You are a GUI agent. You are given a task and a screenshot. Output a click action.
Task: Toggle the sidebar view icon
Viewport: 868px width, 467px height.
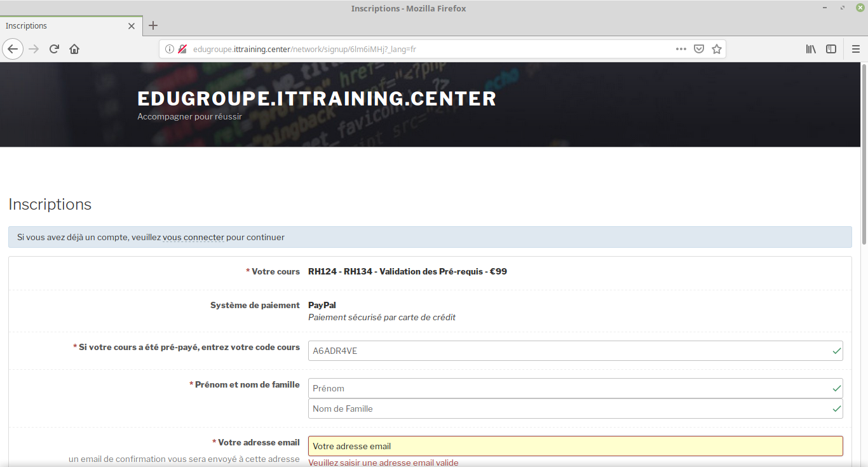(x=831, y=49)
